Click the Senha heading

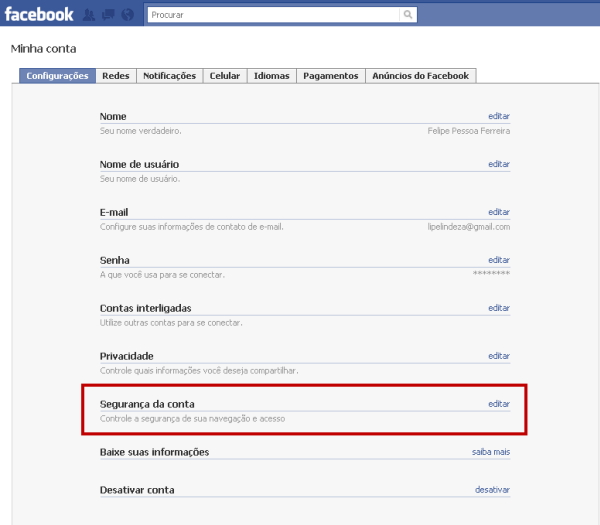tap(114, 260)
